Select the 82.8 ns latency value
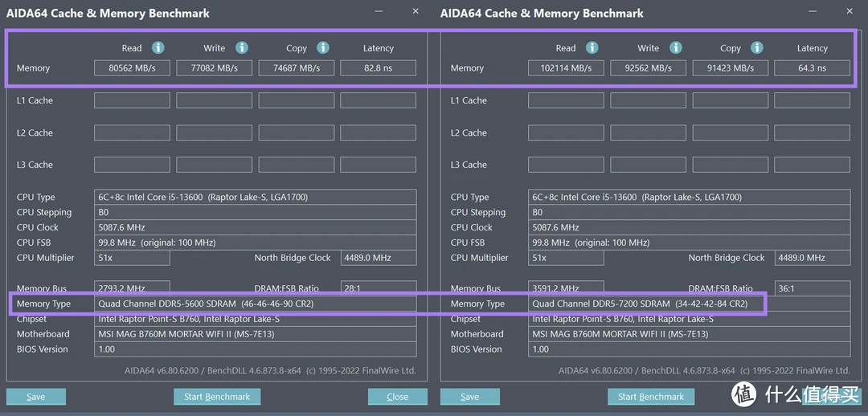Viewport: 868px width, 416px height. (378, 68)
